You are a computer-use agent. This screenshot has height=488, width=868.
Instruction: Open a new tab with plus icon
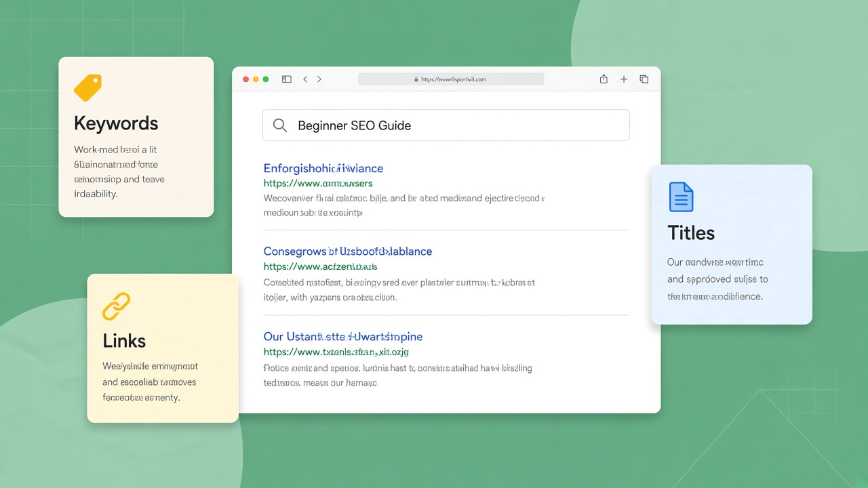point(624,79)
